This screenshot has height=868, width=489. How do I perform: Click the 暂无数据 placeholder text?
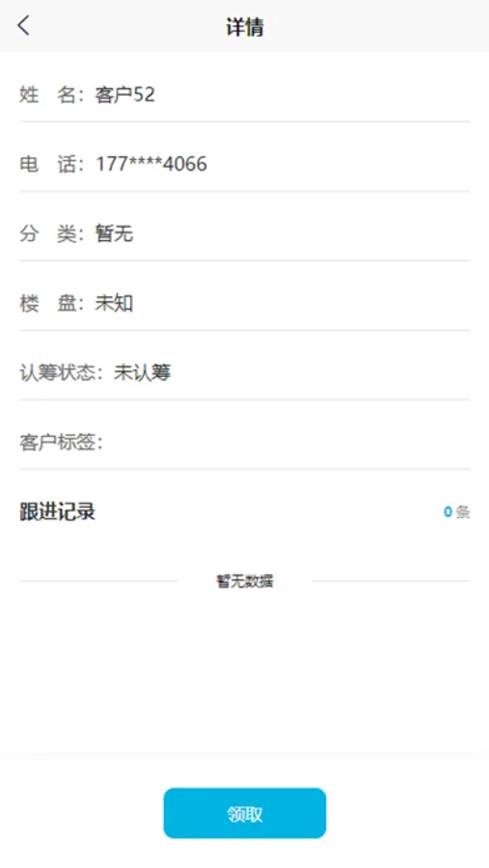(x=245, y=582)
